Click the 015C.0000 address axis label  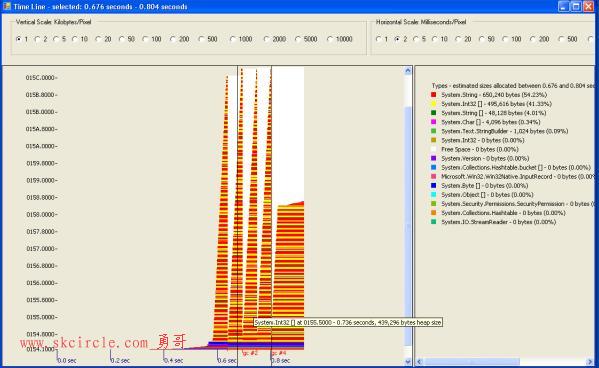(x=41, y=78)
